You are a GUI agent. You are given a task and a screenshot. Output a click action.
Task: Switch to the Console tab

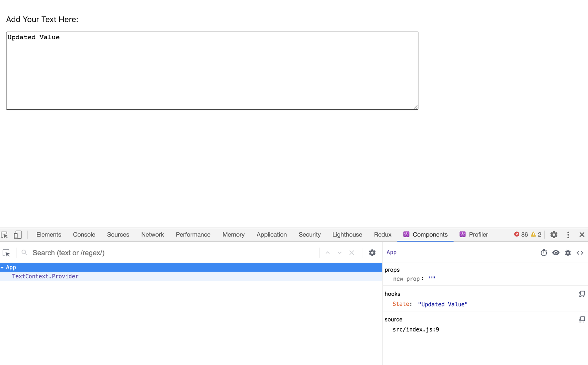pos(84,235)
